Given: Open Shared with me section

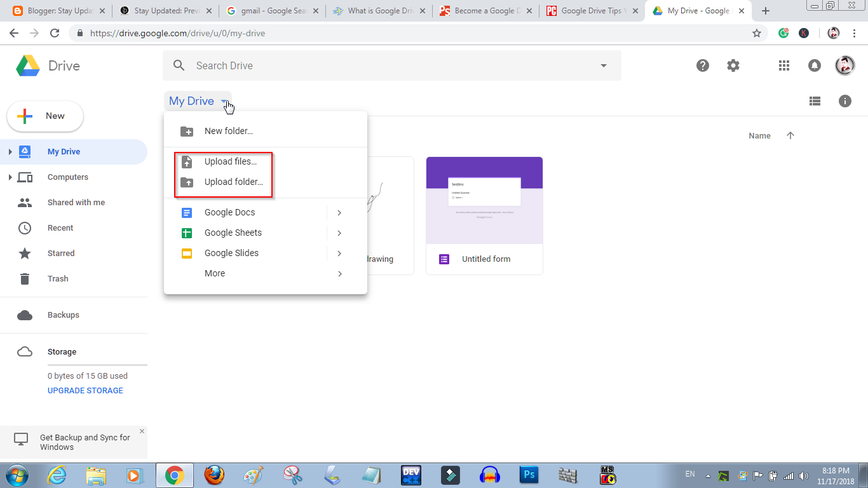Looking at the screenshot, I should click(76, 202).
